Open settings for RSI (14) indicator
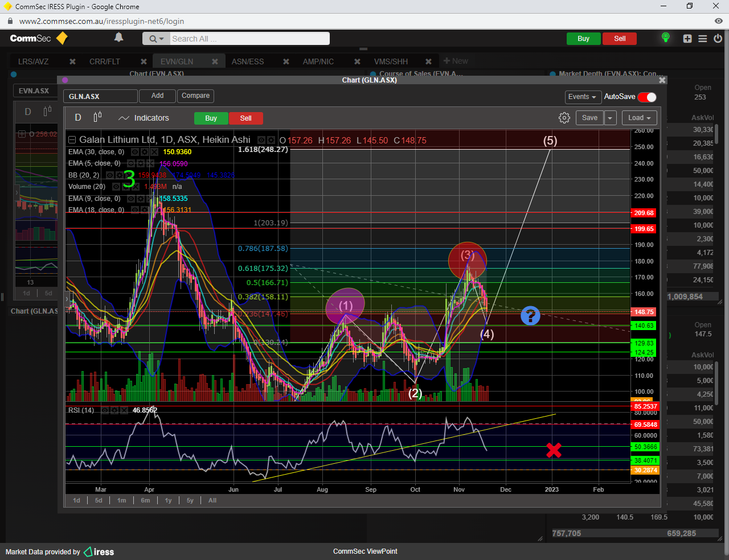 114,410
